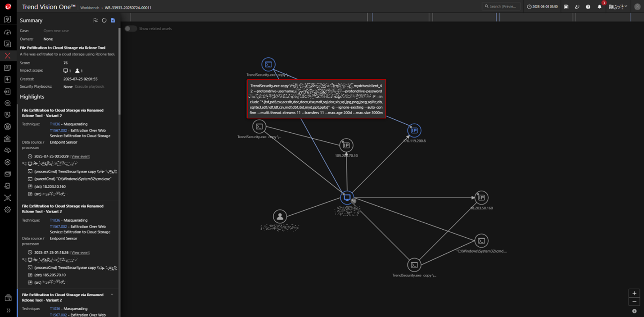Click the central endpoint computer node
644x317 pixels.
click(x=347, y=198)
